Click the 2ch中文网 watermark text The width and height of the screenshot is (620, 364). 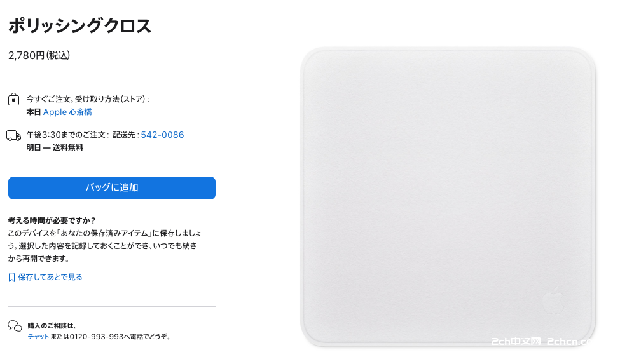(516, 342)
